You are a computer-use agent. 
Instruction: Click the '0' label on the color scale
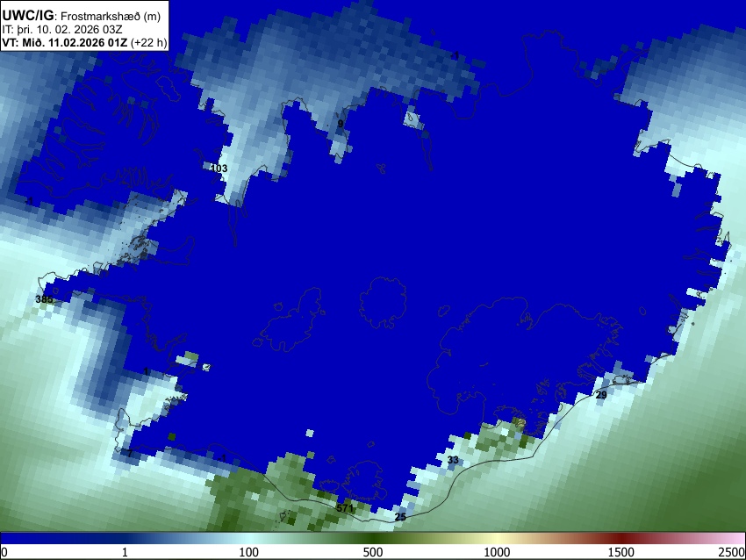click(4, 552)
